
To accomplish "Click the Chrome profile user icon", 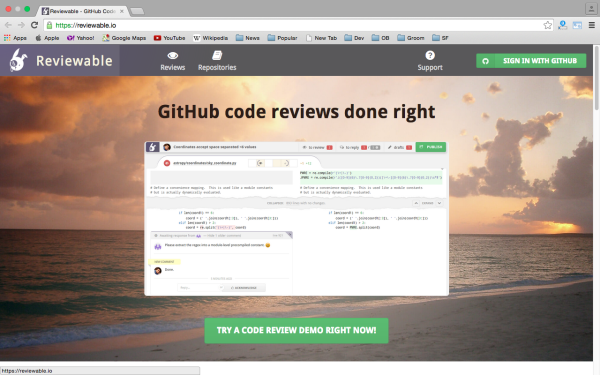I will [x=591, y=9].
